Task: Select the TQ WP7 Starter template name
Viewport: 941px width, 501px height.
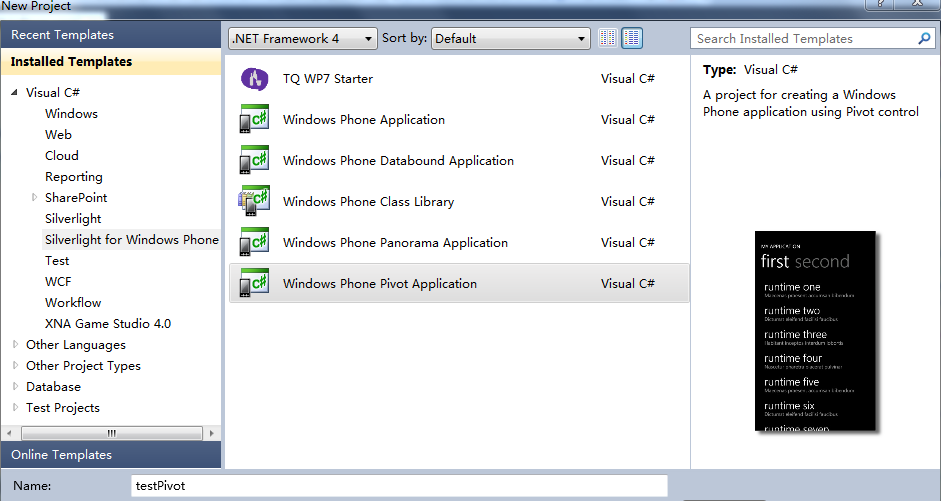Action: click(x=328, y=79)
